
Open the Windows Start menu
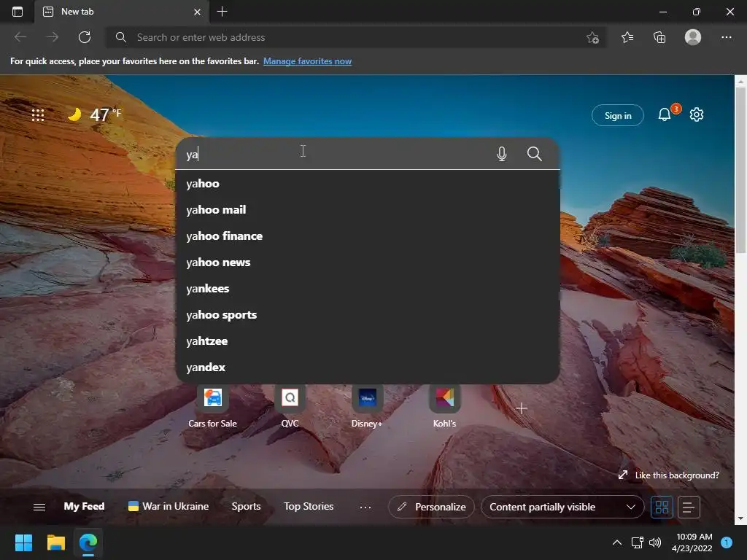point(23,542)
